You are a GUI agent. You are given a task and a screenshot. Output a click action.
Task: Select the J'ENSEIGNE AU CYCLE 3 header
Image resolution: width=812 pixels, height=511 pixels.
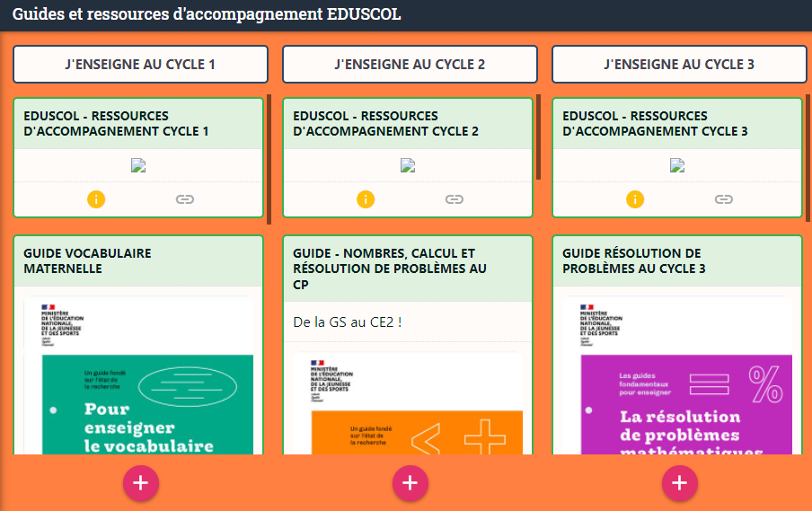point(679,64)
